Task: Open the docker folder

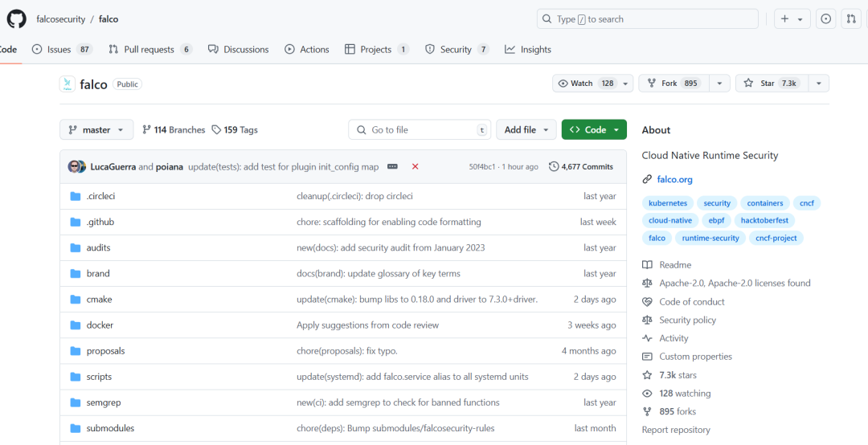Action: point(100,325)
